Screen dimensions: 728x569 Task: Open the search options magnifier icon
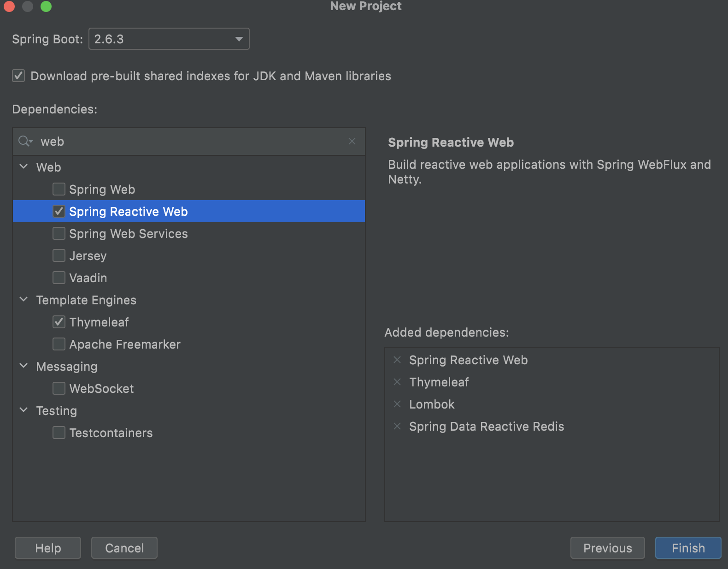[25, 142]
